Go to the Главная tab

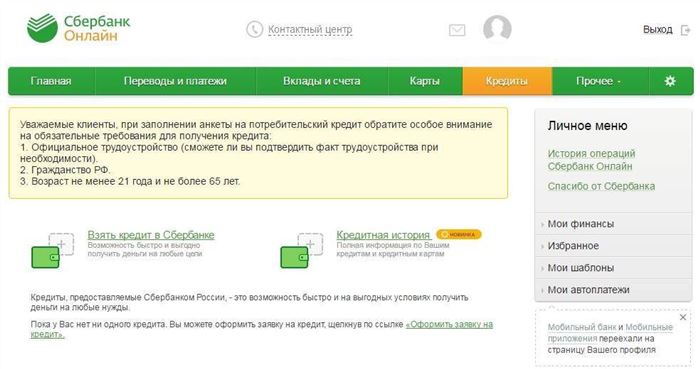coord(51,81)
